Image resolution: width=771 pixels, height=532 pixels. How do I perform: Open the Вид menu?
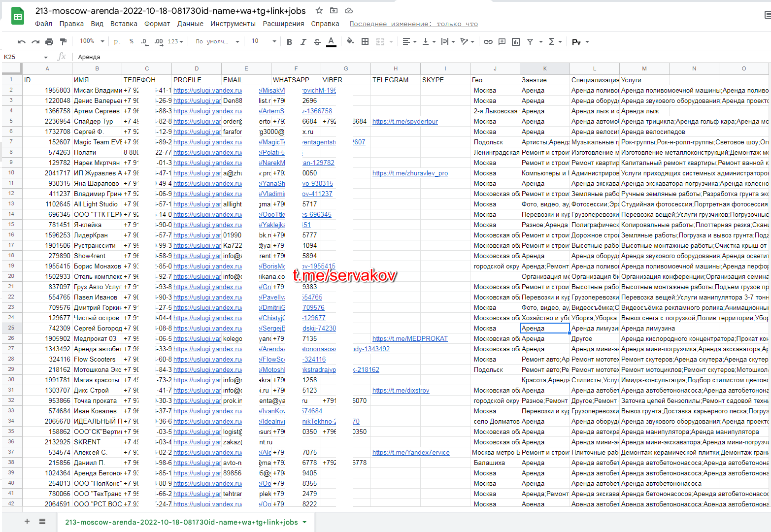tap(97, 24)
